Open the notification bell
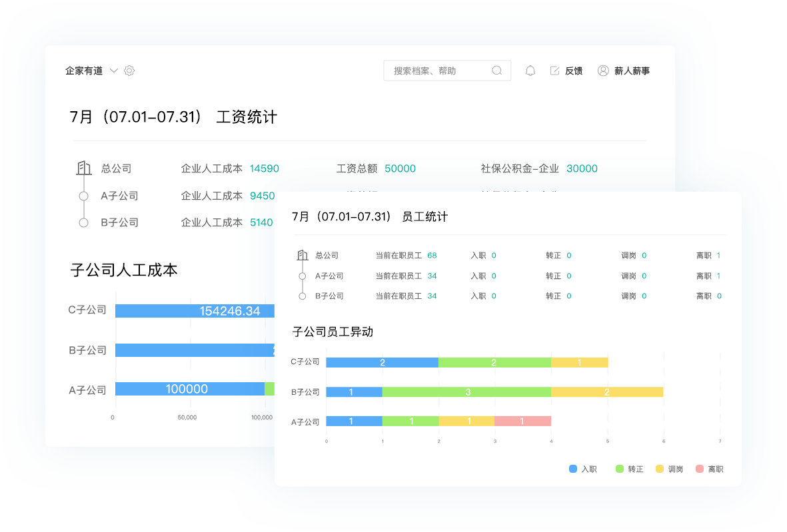The image size is (787, 532). [530, 71]
